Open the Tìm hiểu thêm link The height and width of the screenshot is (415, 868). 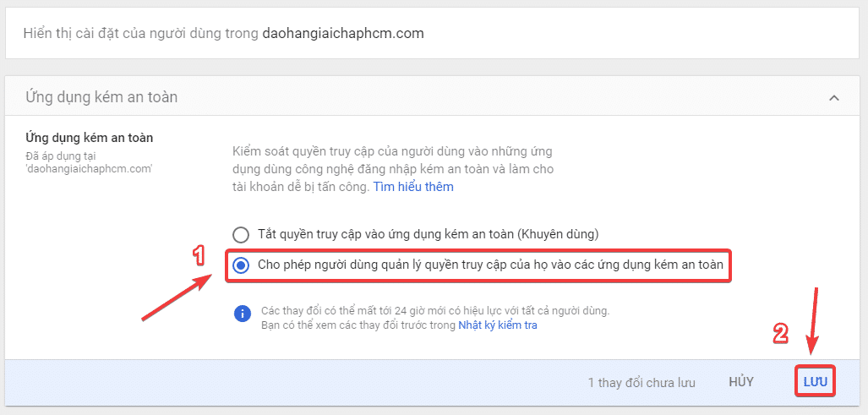pyautogui.click(x=413, y=187)
